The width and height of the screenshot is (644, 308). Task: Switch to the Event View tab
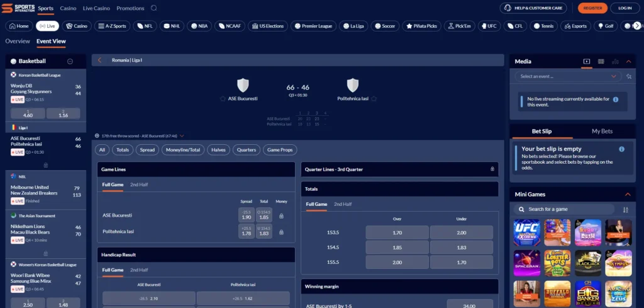point(51,41)
